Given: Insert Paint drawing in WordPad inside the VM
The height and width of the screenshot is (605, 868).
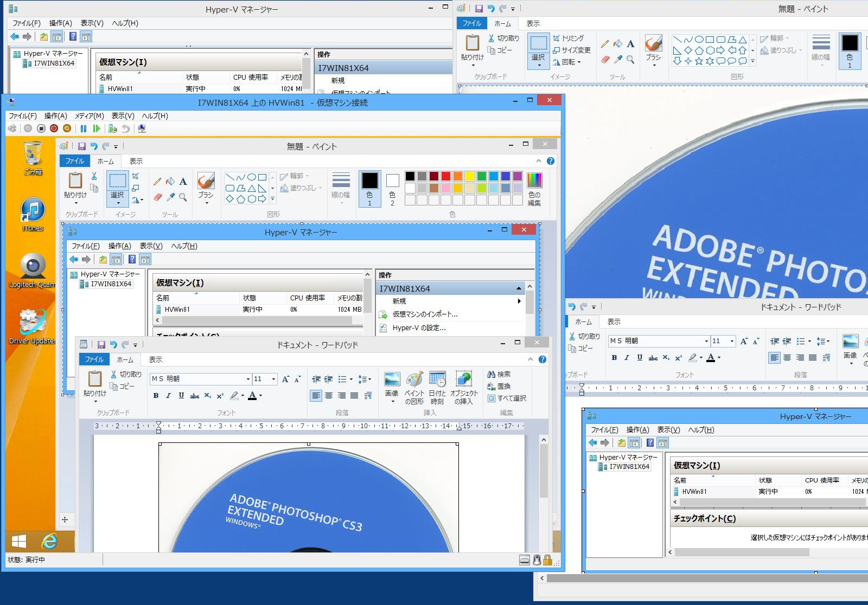Looking at the screenshot, I should (x=414, y=388).
